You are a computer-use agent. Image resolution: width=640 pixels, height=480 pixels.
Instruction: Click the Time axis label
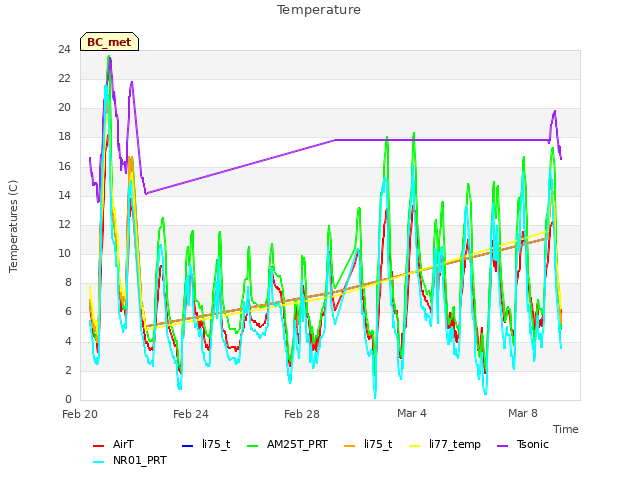566,429
